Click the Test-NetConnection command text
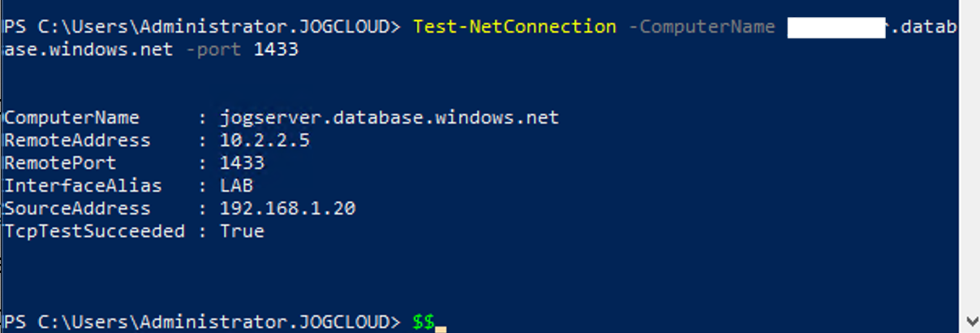Viewport: 980px width, 333px height. (x=514, y=27)
